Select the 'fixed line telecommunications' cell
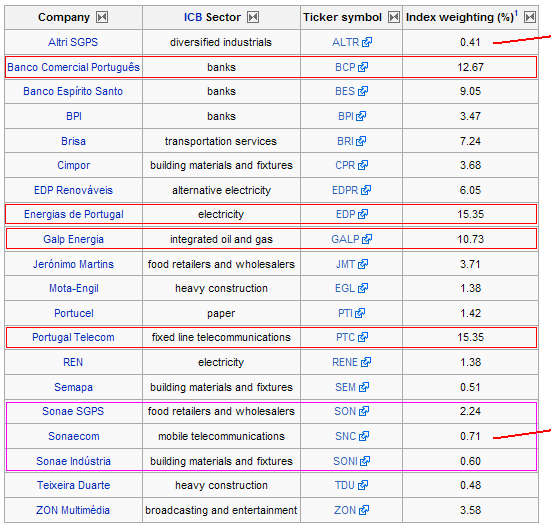The width and height of the screenshot is (560, 529). 221,337
